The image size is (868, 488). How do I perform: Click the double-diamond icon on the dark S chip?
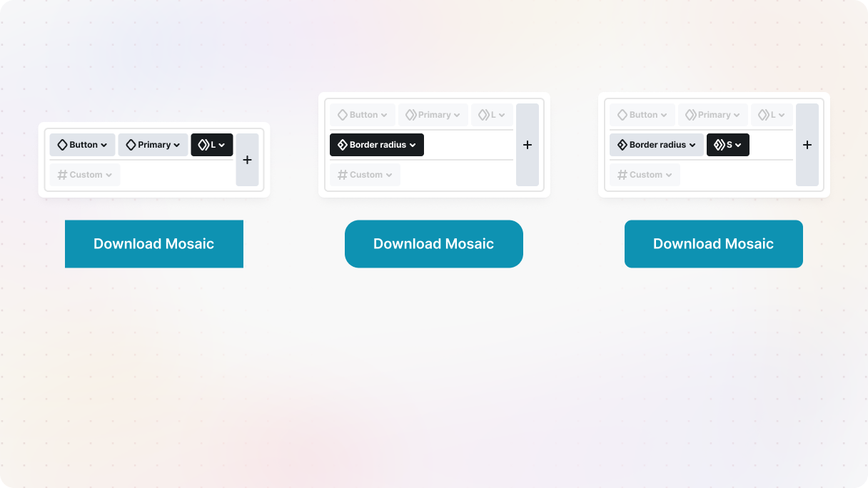tap(719, 145)
